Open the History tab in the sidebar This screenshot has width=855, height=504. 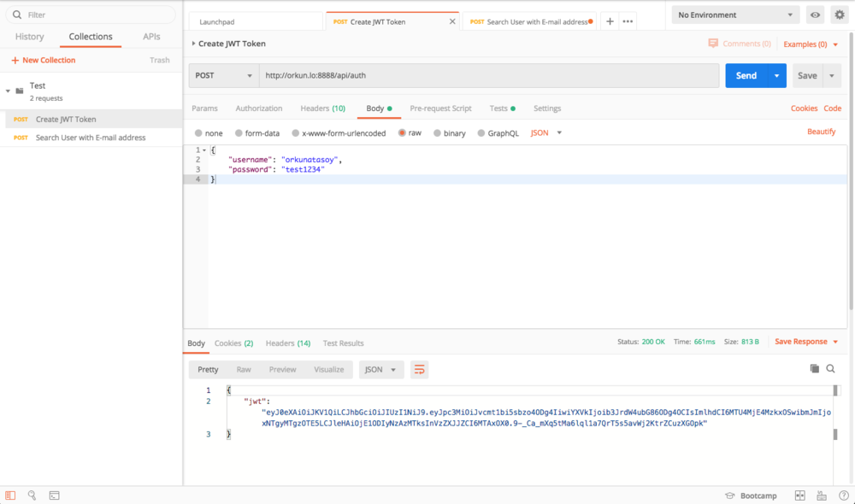tap(29, 37)
